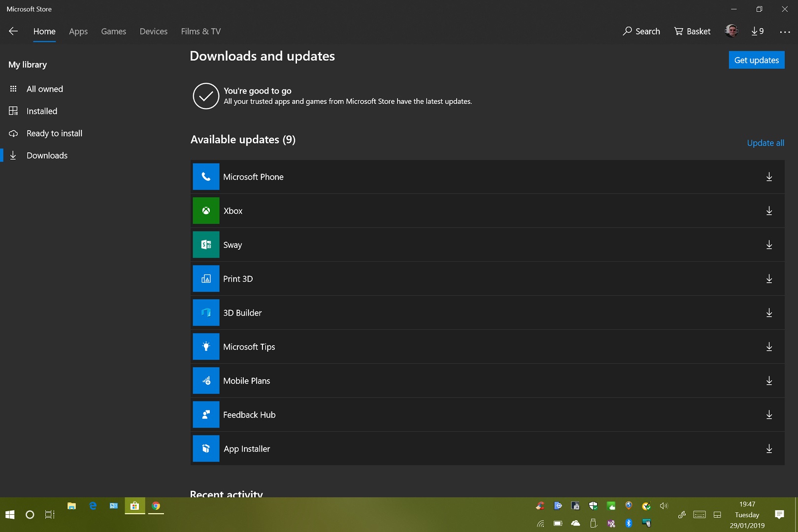This screenshot has width=798, height=532.
Task: Open the Windows Ink Workspace pen icon
Action: pyautogui.click(x=682, y=515)
